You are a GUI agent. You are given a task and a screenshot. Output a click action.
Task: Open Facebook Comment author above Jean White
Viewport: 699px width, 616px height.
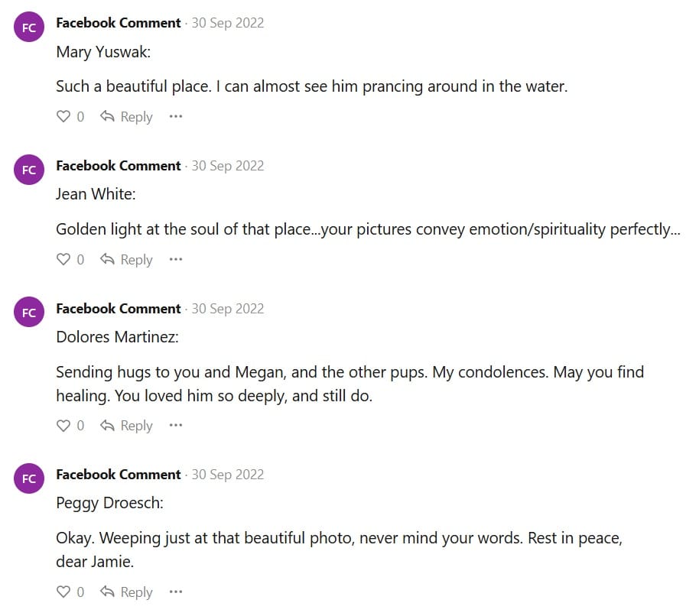pos(119,166)
